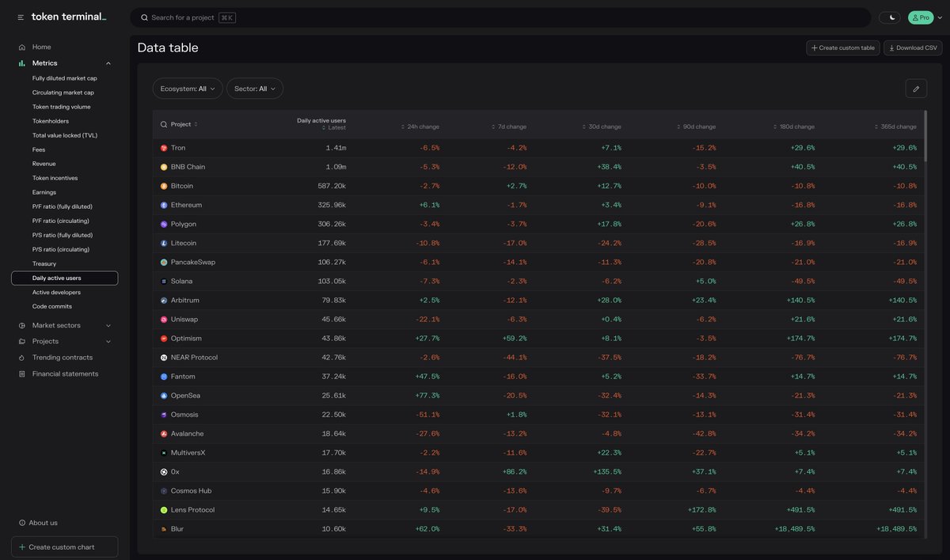Click the Uniswap project name
The width and height of the screenshot is (950, 560).
[x=184, y=320]
